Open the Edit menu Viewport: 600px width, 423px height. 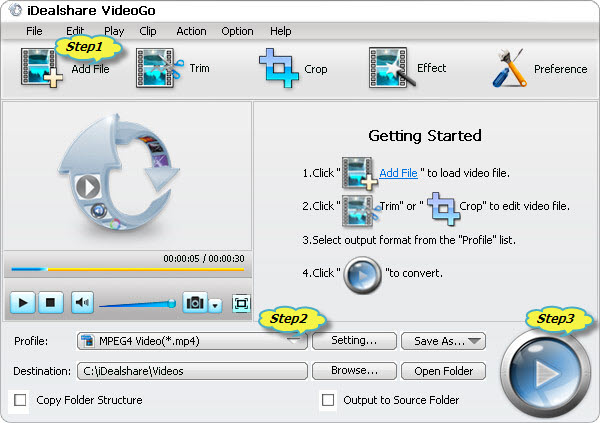point(75,31)
